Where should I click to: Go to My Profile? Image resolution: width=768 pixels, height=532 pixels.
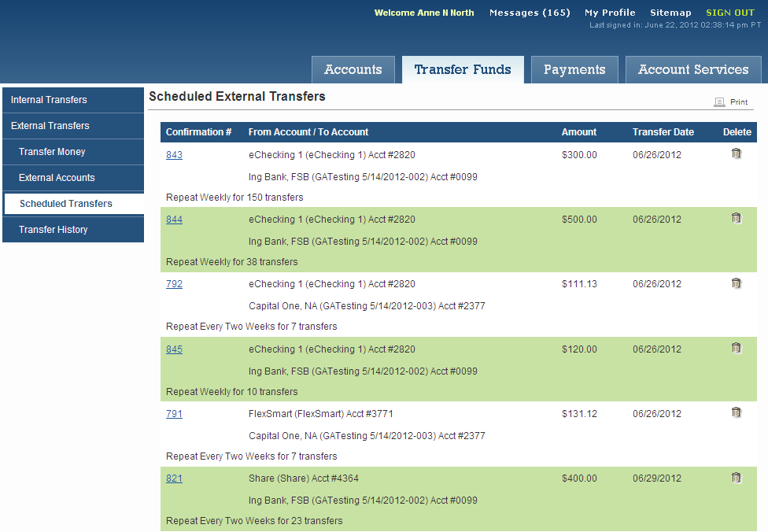[x=610, y=13]
